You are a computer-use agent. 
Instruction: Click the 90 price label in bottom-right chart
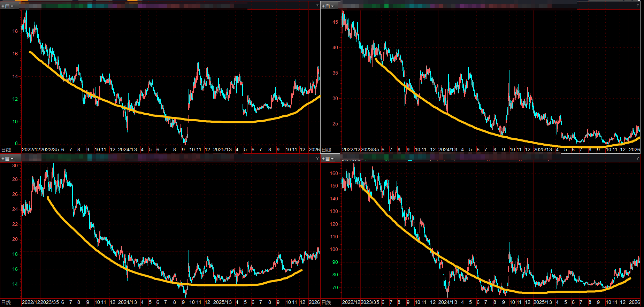[x=335, y=262]
